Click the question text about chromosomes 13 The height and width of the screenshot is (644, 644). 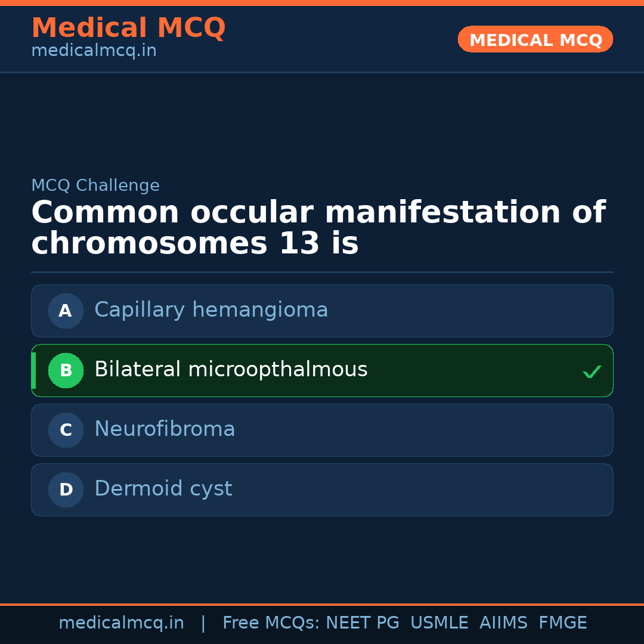coord(318,228)
